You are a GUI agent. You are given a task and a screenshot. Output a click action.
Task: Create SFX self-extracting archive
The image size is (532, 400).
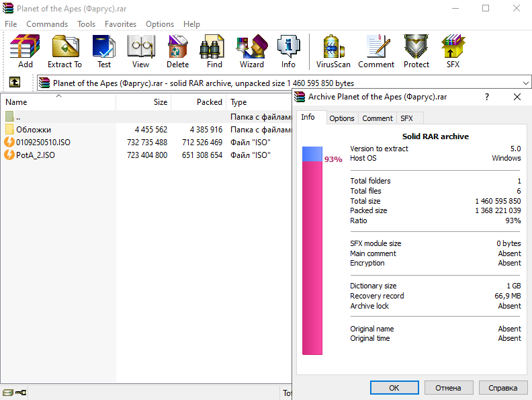point(453,51)
